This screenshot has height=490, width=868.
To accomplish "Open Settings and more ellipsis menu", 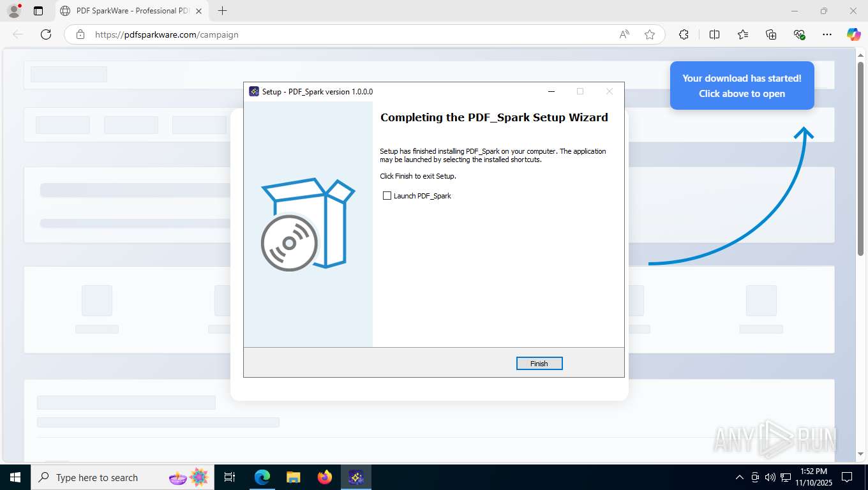I will pos(827,34).
